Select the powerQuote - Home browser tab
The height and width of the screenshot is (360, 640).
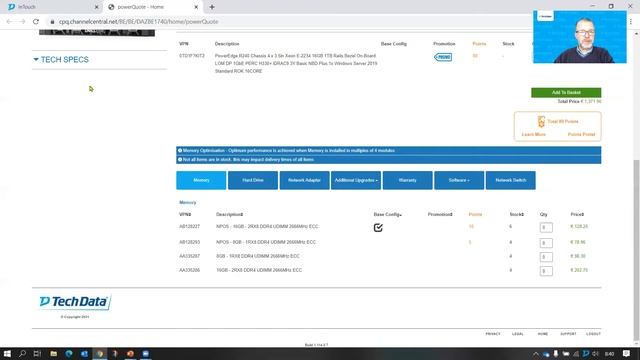[x=153, y=7]
